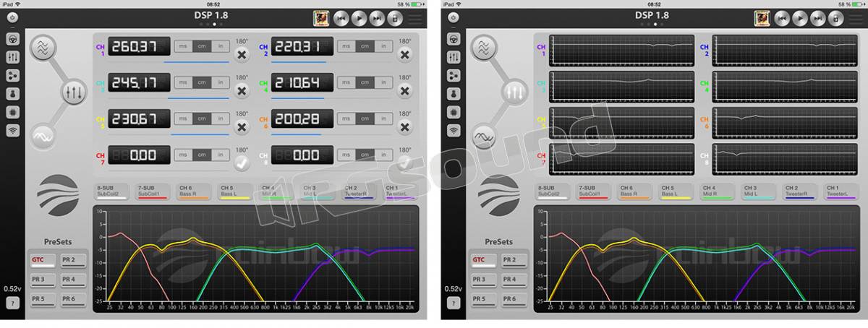This screenshot has height=328, width=868.
Task: Tap the 260.37 delay value display
Action: point(139,47)
